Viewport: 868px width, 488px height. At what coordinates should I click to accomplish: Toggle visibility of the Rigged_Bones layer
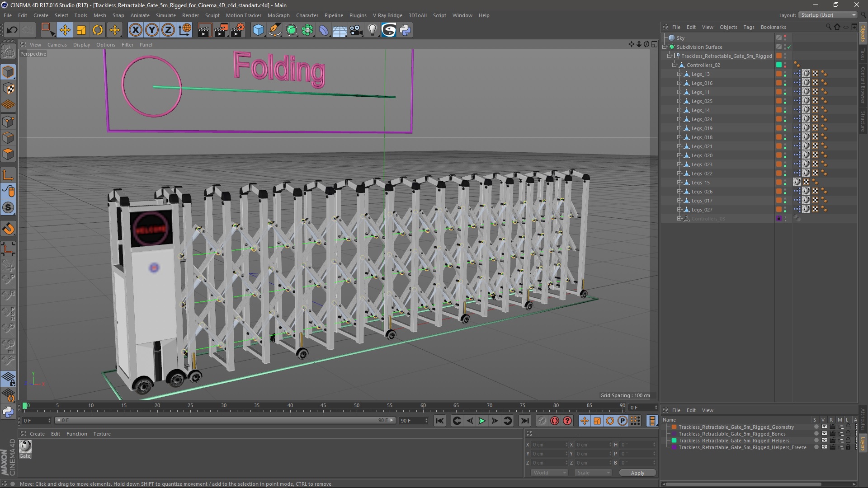(x=824, y=434)
